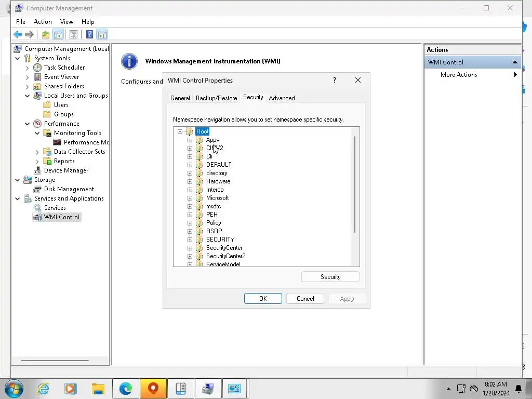Click the Export List toolbar icon

click(73, 34)
